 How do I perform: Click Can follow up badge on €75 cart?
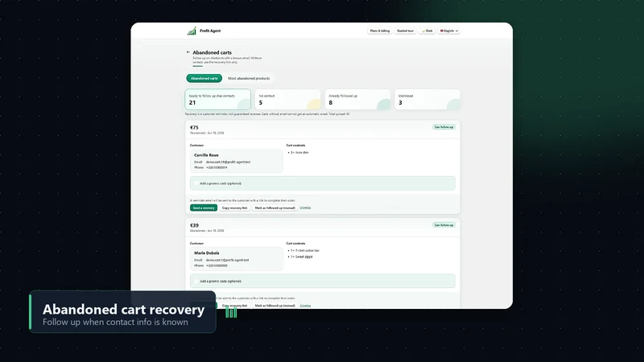point(444,127)
